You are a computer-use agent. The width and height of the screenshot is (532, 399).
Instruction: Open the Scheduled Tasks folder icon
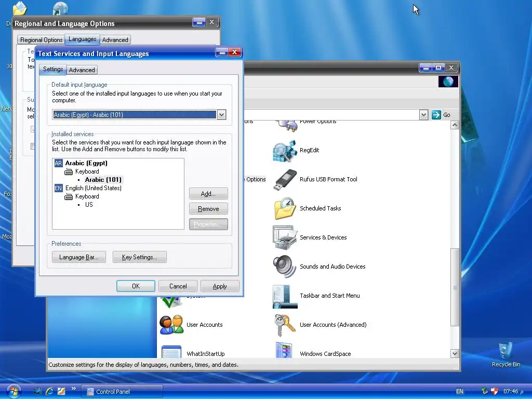click(285, 208)
